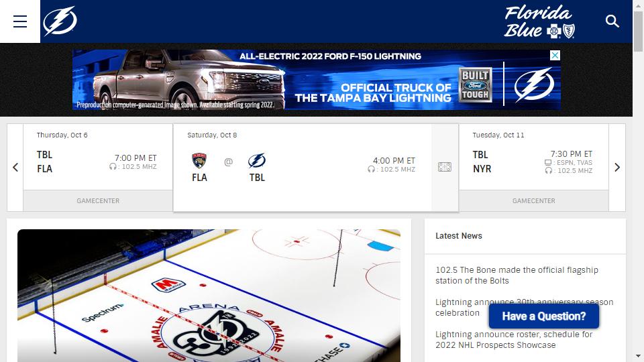Image resolution: width=644 pixels, height=362 pixels.
Task: Show previous games with left arrow
Action: point(15,168)
